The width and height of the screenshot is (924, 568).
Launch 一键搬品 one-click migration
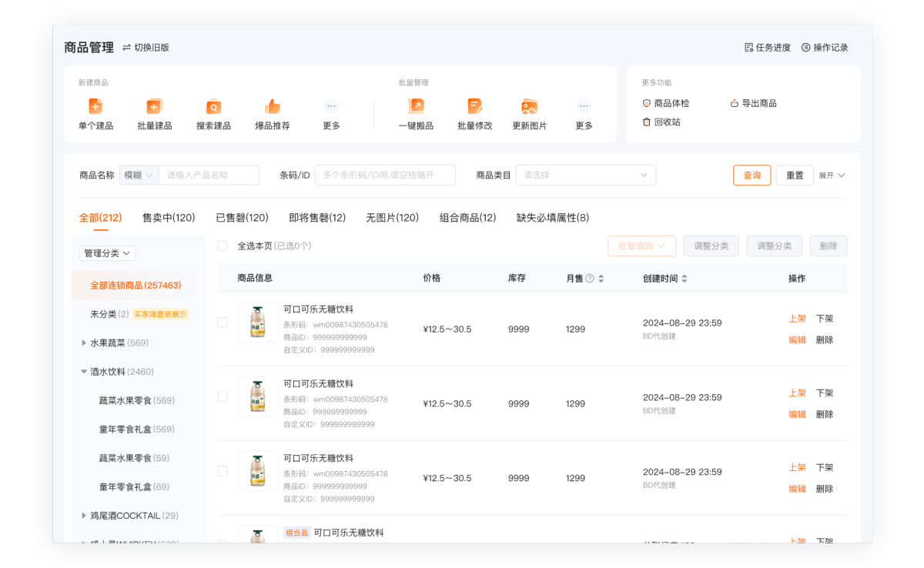416,112
